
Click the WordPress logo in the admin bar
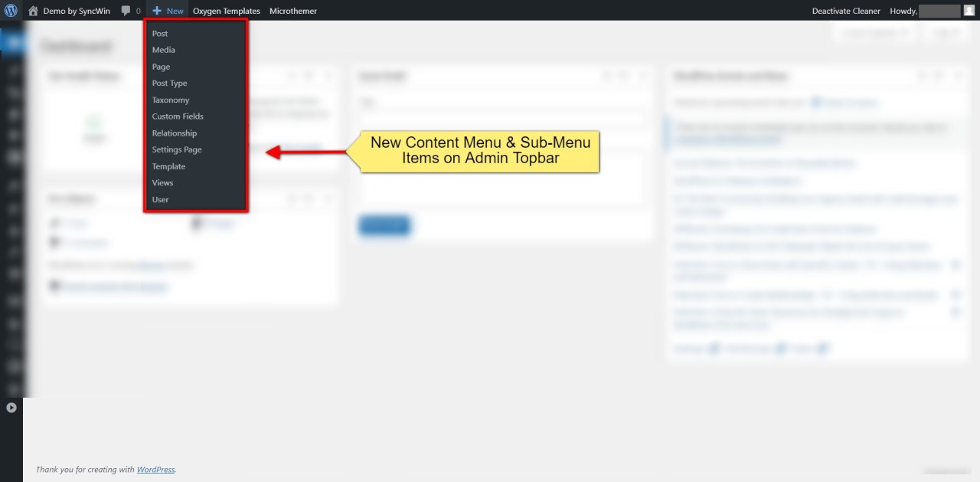tap(8, 10)
